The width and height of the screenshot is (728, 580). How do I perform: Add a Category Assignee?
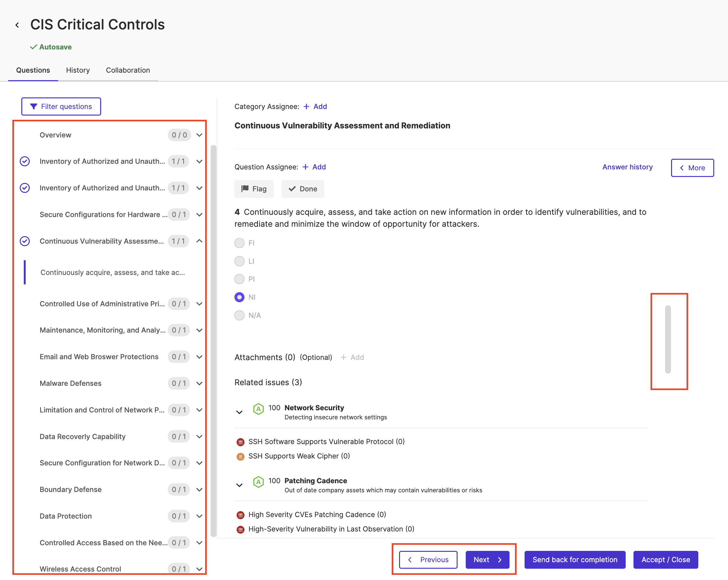coord(315,106)
